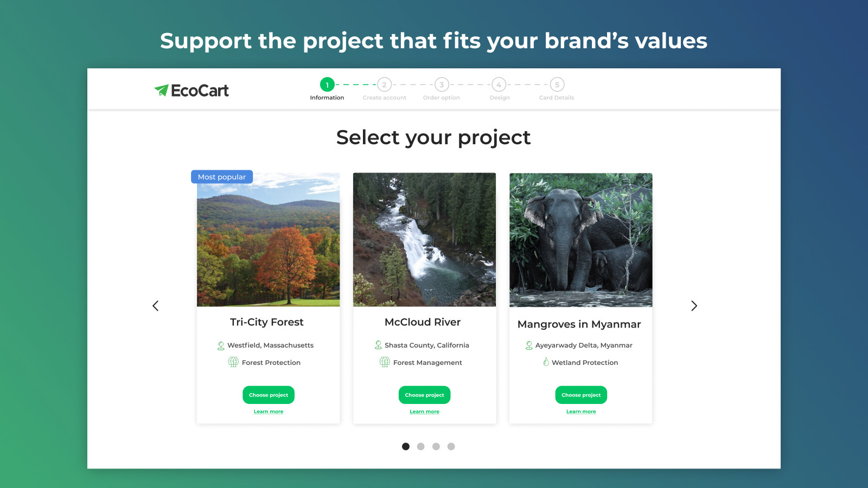The height and width of the screenshot is (488, 868).
Task: Go to previous projects with left arrow
Action: 156,306
